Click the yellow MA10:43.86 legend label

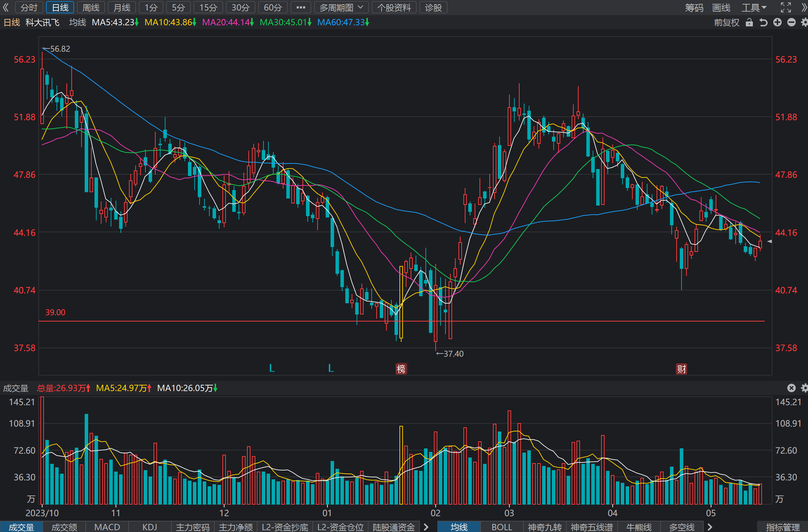170,22
